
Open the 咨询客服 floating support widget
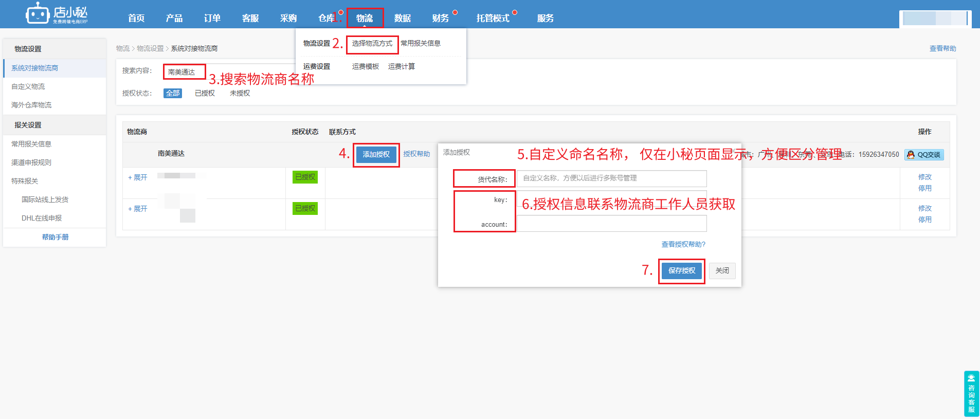pos(971,394)
